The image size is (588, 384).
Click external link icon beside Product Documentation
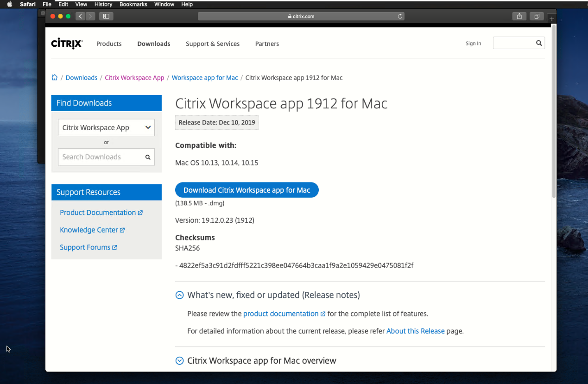140,213
